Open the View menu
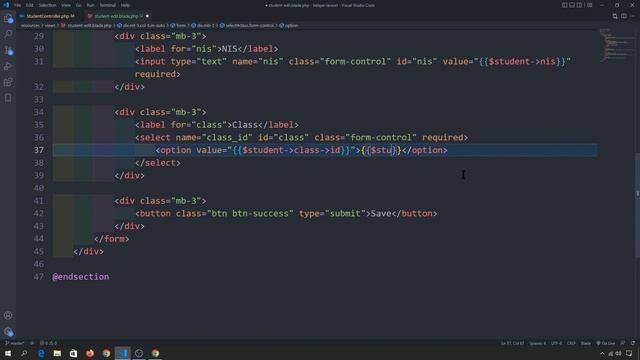 [x=66, y=5]
